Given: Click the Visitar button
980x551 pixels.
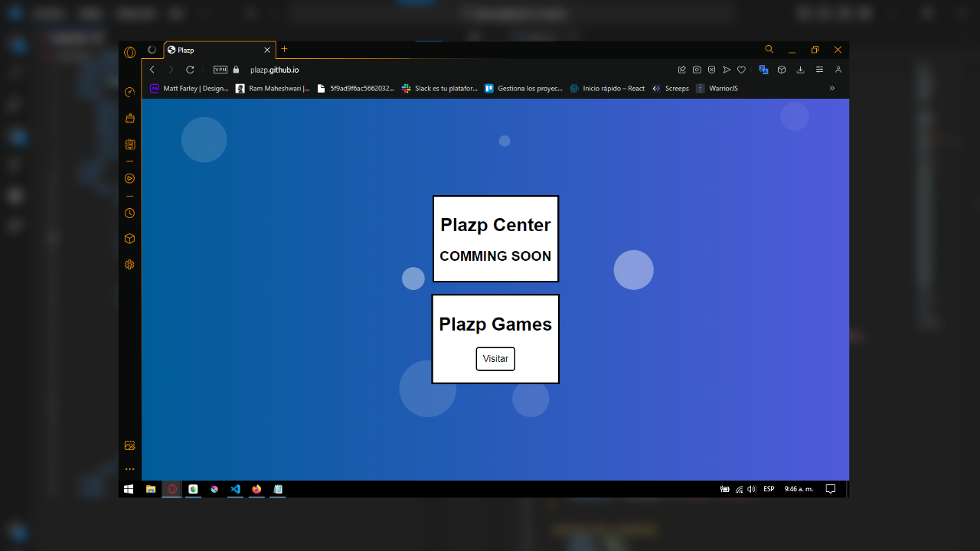Looking at the screenshot, I should tap(495, 359).
